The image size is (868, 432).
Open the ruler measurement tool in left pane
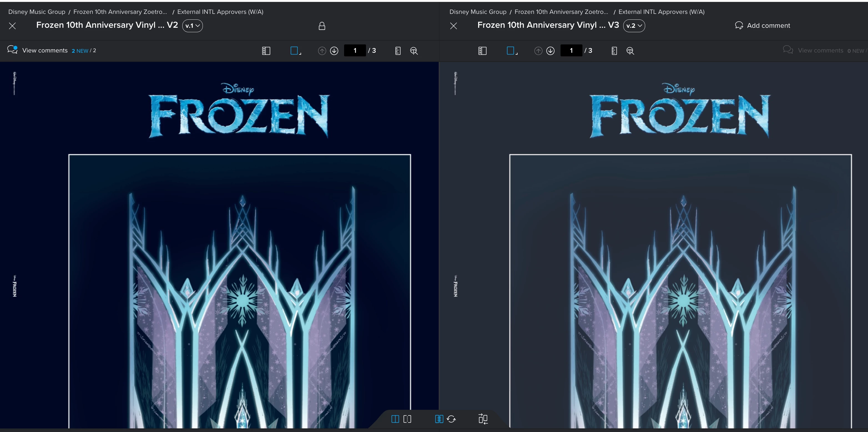point(398,51)
